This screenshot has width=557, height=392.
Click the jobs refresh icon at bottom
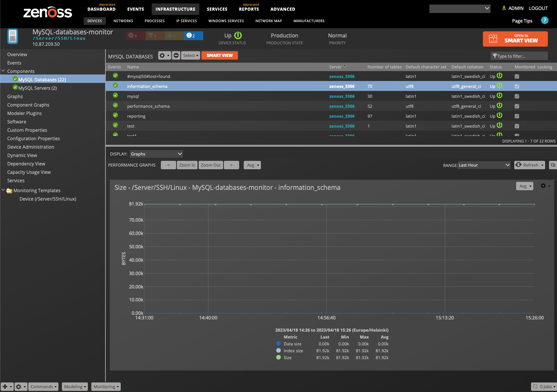(x=535, y=387)
